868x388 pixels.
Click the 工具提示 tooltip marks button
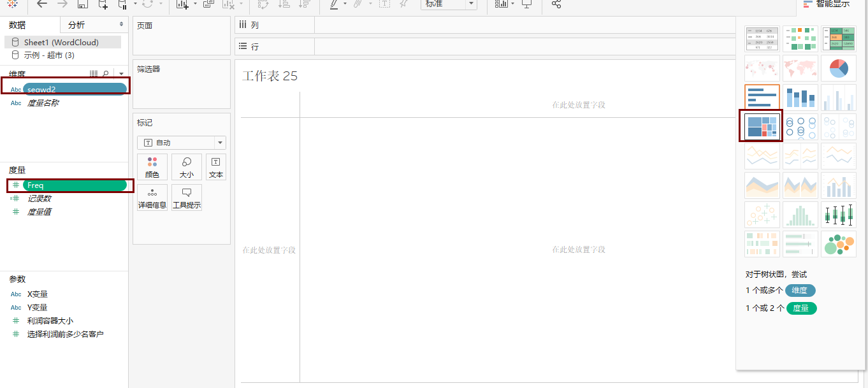click(x=187, y=198)
